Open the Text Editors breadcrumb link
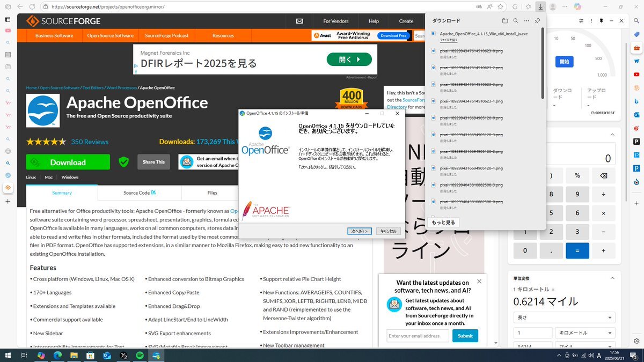This screenshot has width=644, height=362. tap(93, 87)
